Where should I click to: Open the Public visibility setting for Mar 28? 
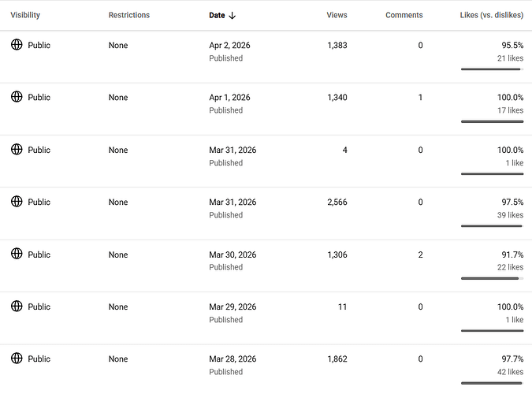tap(39, 359)
